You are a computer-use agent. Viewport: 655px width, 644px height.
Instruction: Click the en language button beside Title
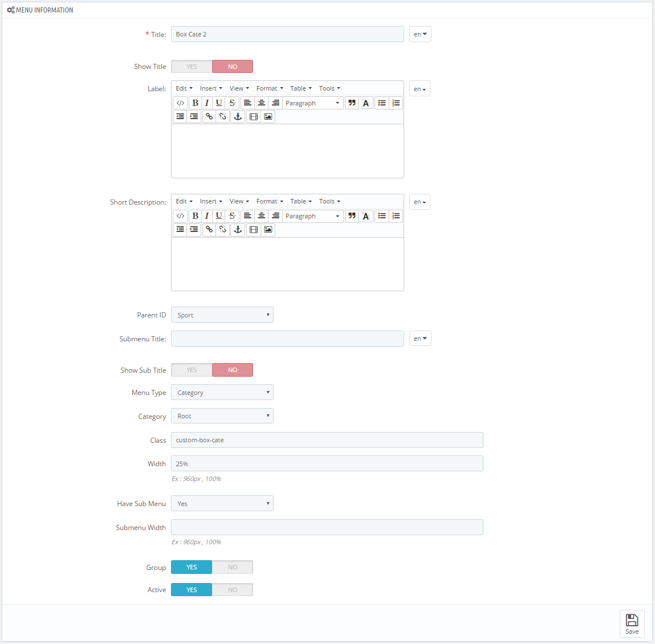420,34
